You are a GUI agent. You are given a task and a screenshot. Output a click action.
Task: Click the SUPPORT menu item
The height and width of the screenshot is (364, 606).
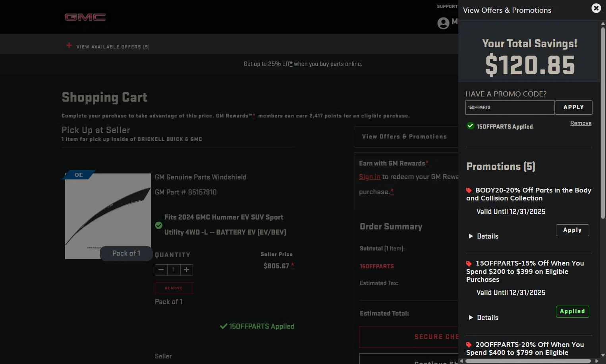[447, 6]
